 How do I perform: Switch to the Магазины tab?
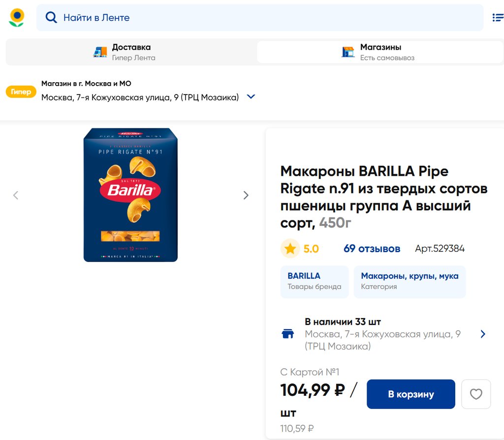tap(379, 52)
